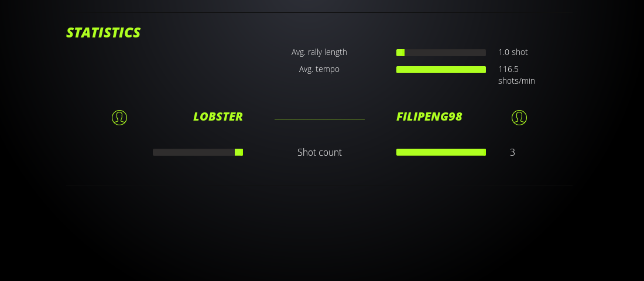Open the FILIPENG98 player name
The height and width of the screenshot is (281, 644).
tap(429, 116)
